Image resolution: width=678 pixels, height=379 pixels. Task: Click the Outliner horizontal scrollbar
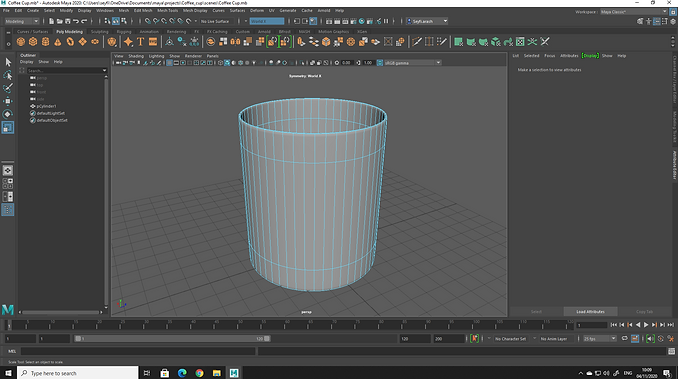pos(61,312)
